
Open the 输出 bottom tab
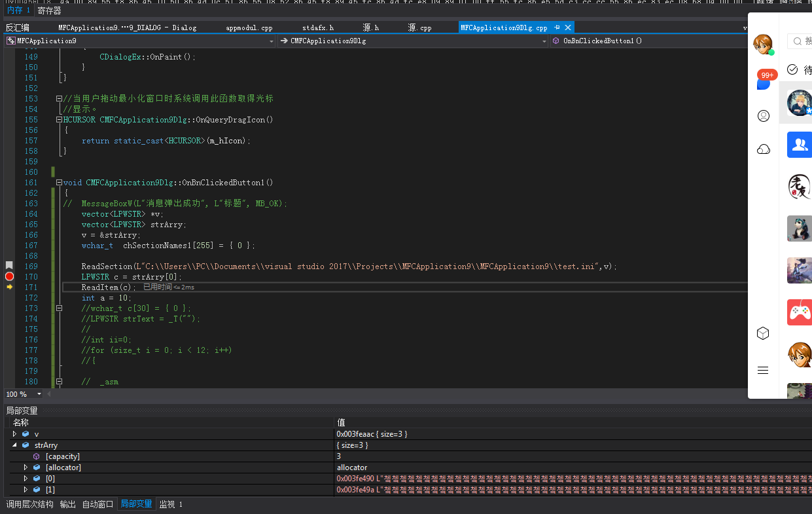point(67,504)
